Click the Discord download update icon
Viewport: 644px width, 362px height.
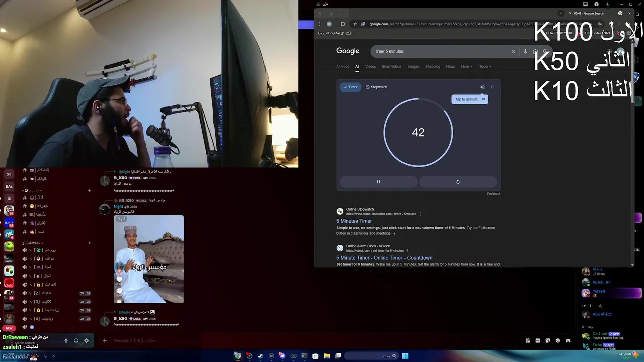[x=607, y=4]
